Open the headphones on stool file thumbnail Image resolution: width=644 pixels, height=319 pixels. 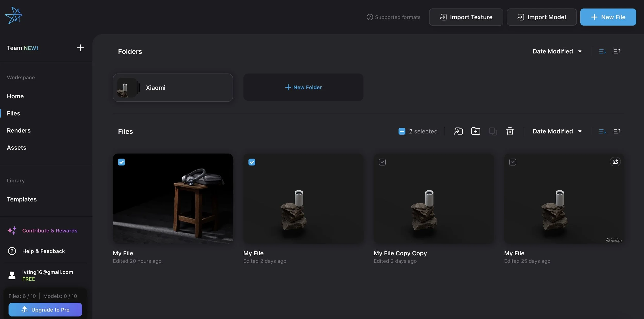(x=173, y=198)
